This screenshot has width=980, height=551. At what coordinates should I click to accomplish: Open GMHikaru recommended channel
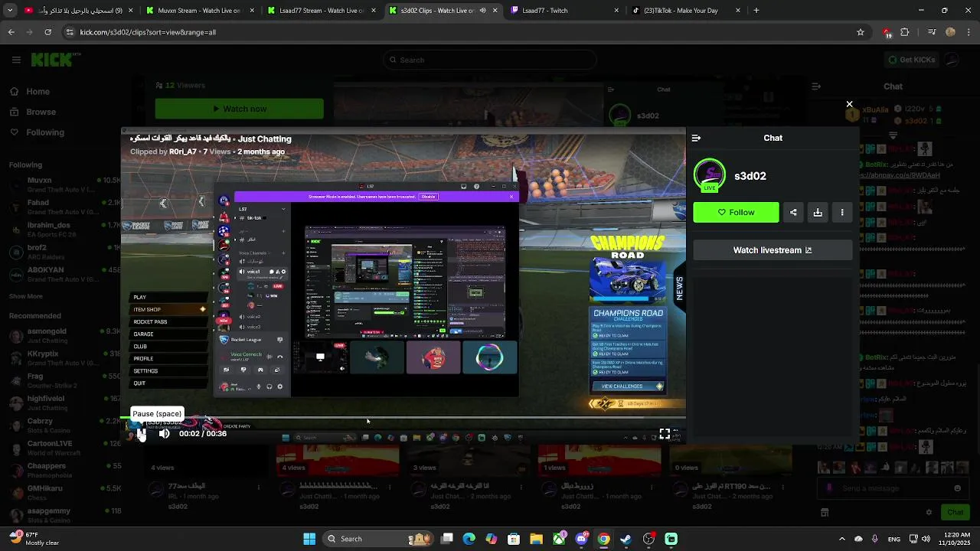65,492
